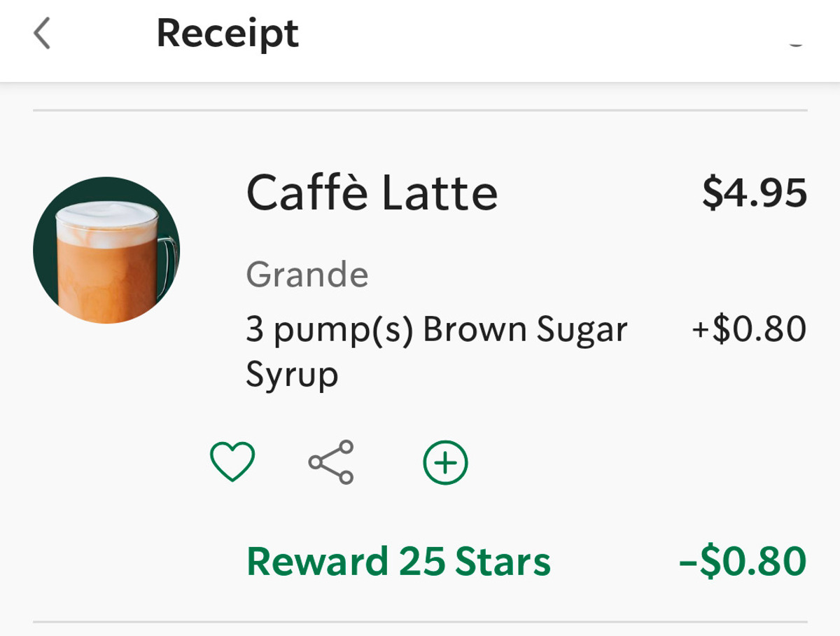Click the Caffè Latte item name
The width and height of the screenshot is (840, 636).
click(372, 193)
